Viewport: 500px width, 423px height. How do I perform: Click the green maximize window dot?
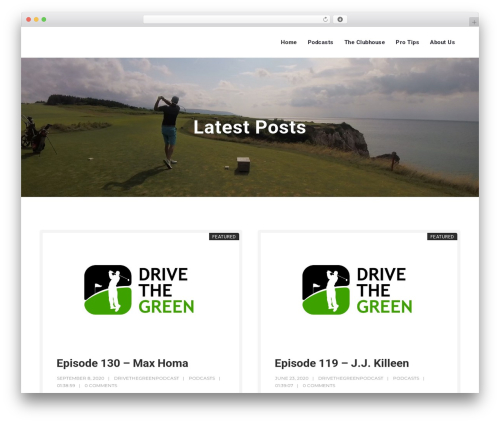pos(44,19)
